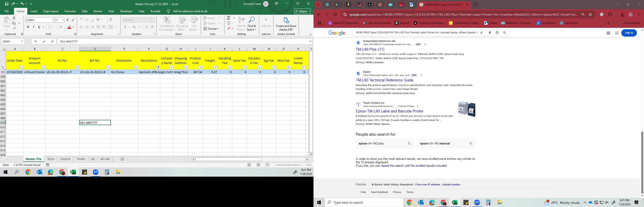Click the Insert Function fx icon
Image resolution: width=644 pixels, height=207 pixels.
(52, 41)
